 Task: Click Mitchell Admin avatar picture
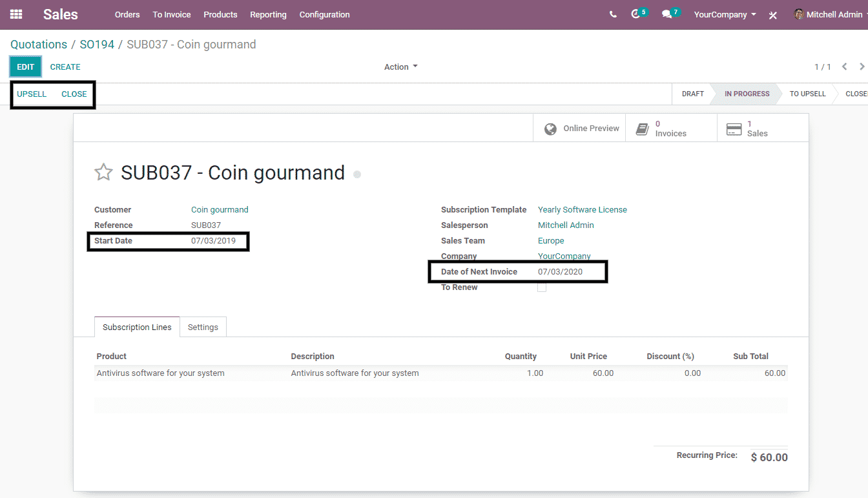click(x=799, y=14)
